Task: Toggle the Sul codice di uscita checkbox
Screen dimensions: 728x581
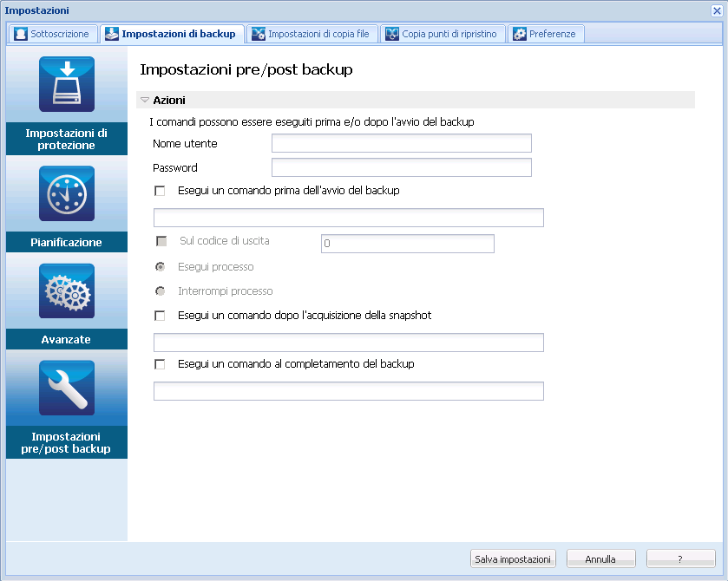Action: click(x=161, y=241)
